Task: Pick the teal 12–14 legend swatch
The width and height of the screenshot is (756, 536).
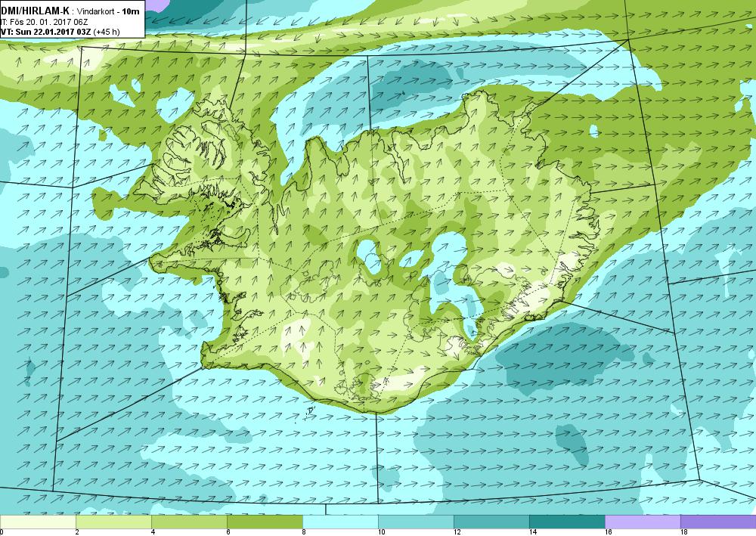Action: [x=491, y=522]
